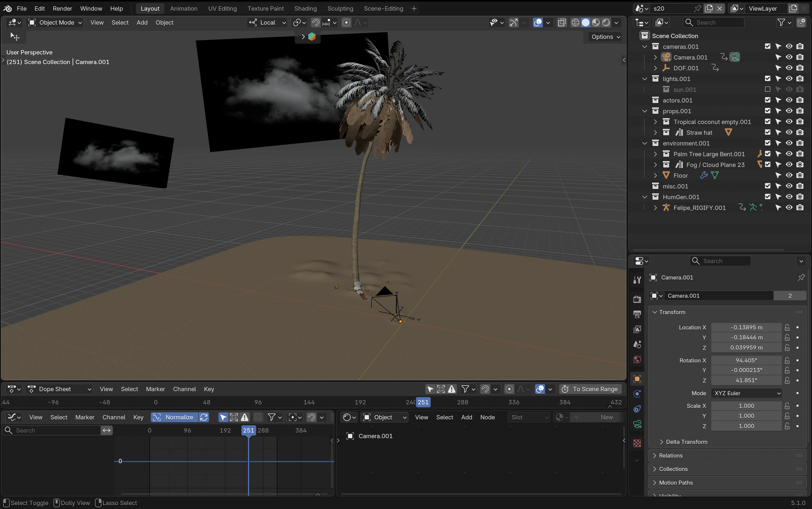Open the World properties tab
The width and height of the screenshot is (812, 509).
click(637, 360)
